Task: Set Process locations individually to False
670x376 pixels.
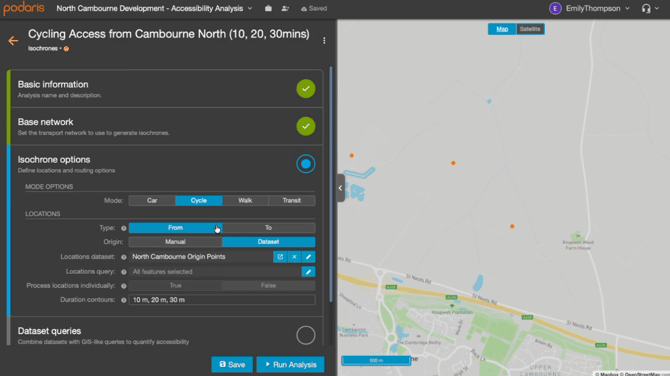Action: pos(268,285)
